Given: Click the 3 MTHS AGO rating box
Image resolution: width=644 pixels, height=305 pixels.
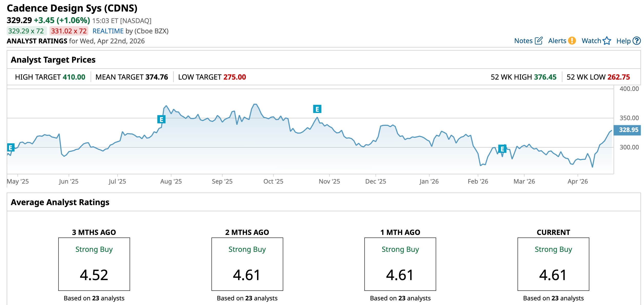Looking at the screenshot, I should (94, 264).
